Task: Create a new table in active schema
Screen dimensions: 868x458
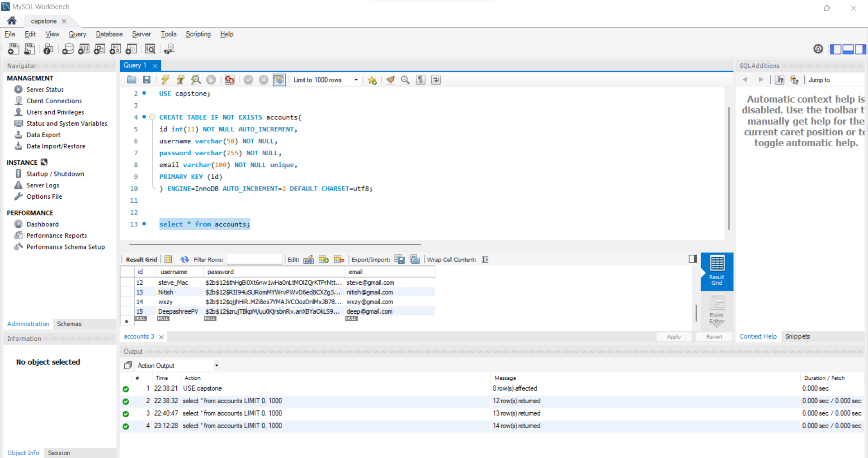Action: click(x=84, y=49)
